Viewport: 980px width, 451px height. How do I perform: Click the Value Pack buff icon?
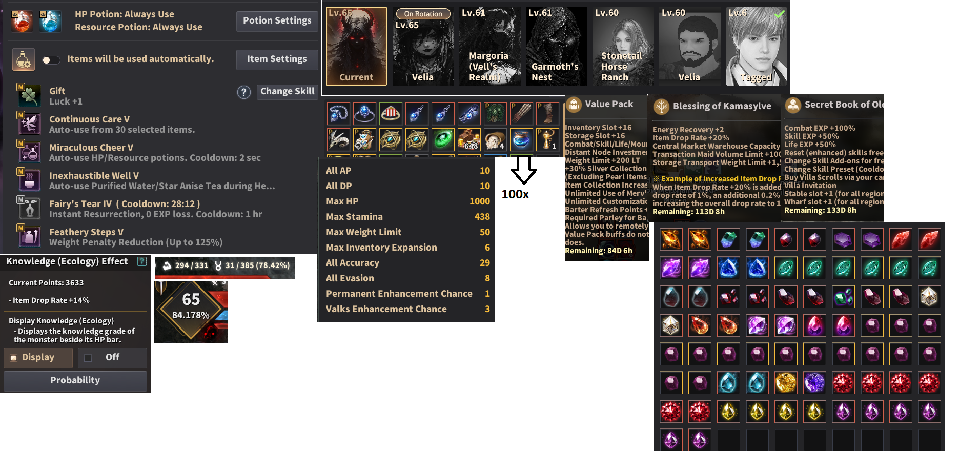(x=574, y=105)
